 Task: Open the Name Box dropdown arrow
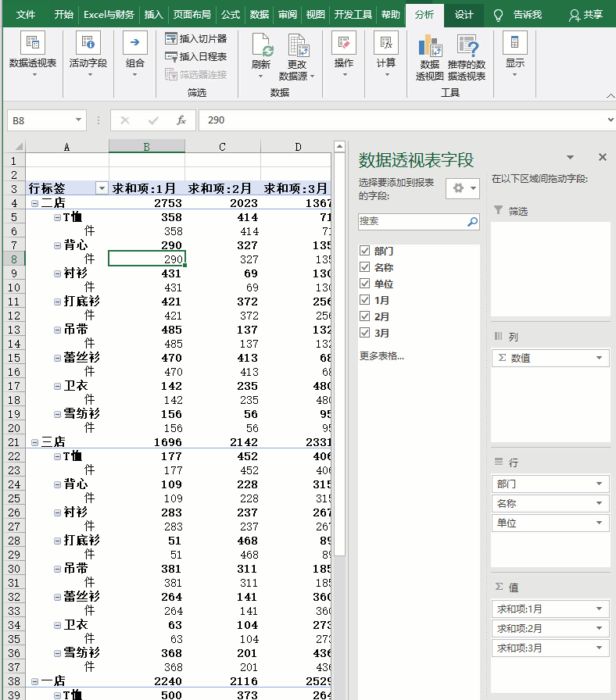click(78, 120)
